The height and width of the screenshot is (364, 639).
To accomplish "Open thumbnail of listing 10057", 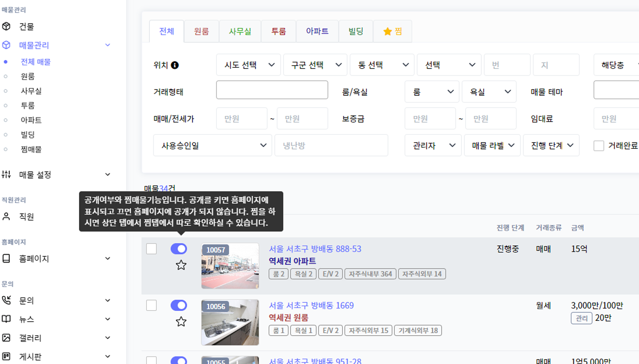I will click(230, 266).
